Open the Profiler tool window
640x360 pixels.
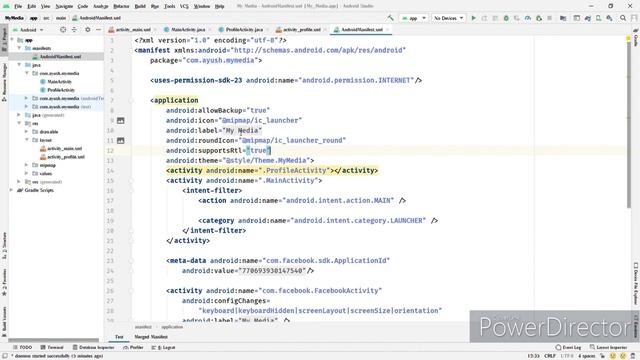click(x=133, y=347)
